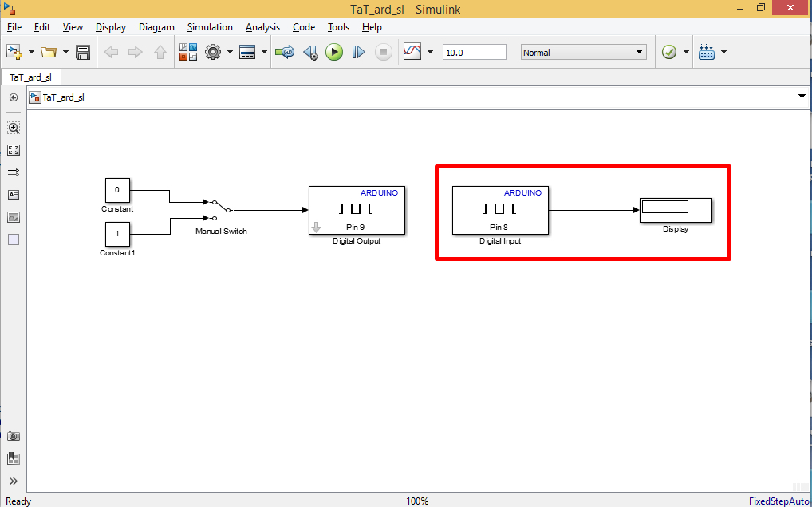Open the File menu
This screenshot has height=507, width=812.
coord(14,27)
